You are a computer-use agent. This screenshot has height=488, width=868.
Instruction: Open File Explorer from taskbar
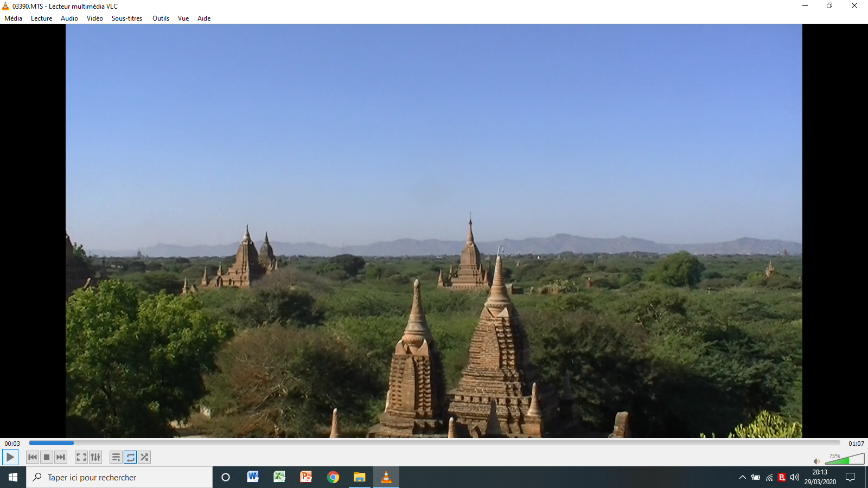point(360,477)
